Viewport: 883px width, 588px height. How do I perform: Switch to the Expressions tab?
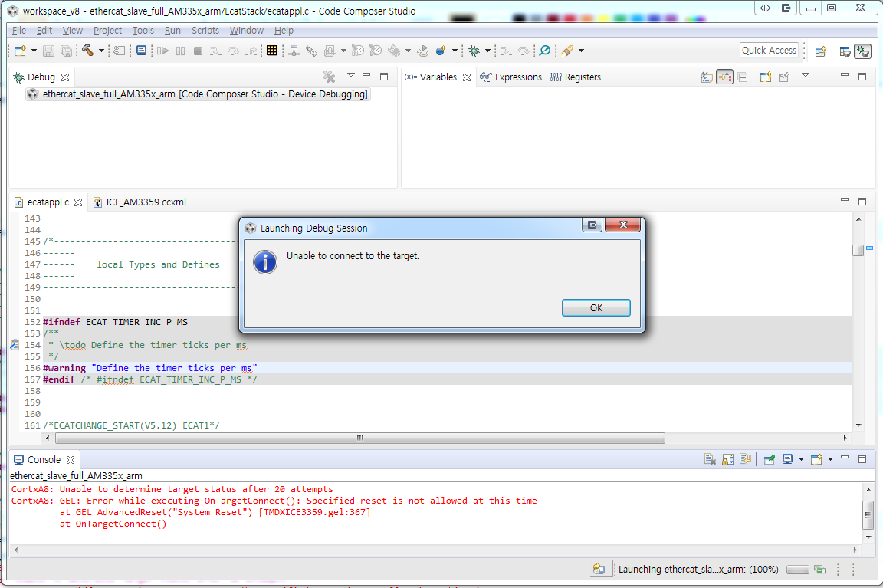click(510, 77)
